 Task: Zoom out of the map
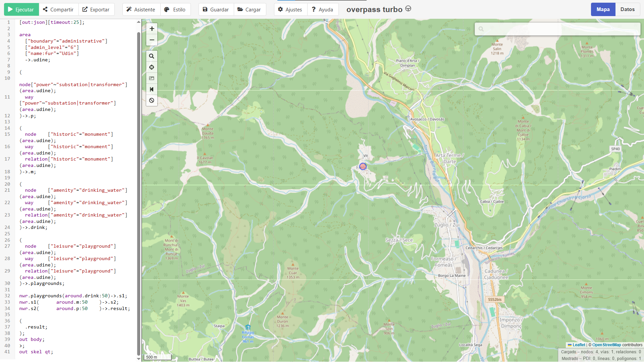point(152,40)
